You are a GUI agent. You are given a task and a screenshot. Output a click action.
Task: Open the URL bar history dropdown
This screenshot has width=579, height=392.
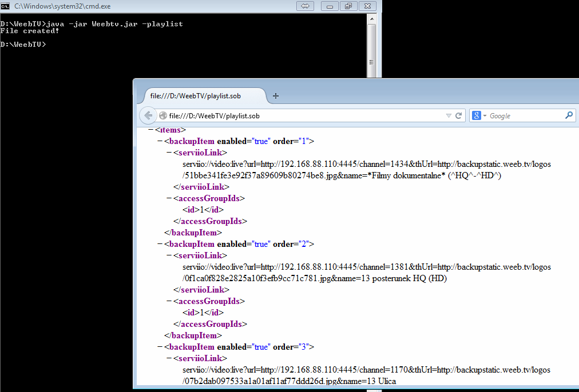pos(449,116)
